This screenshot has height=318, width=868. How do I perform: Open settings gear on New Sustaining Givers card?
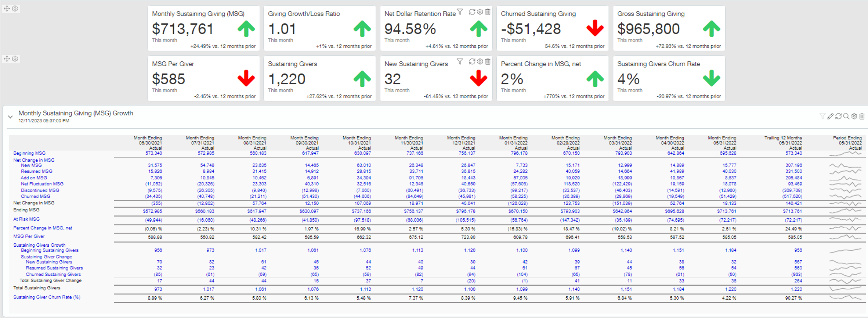[480, 62]
